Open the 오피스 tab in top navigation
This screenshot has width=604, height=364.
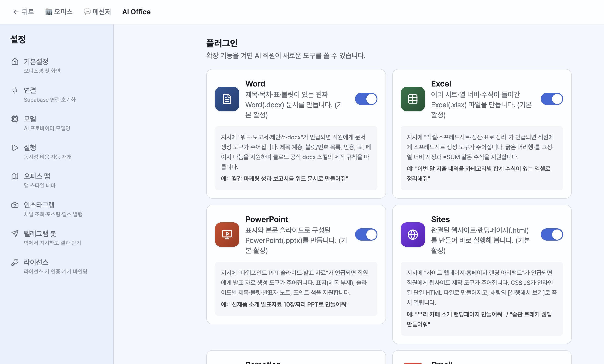click(x=59, y=12)
